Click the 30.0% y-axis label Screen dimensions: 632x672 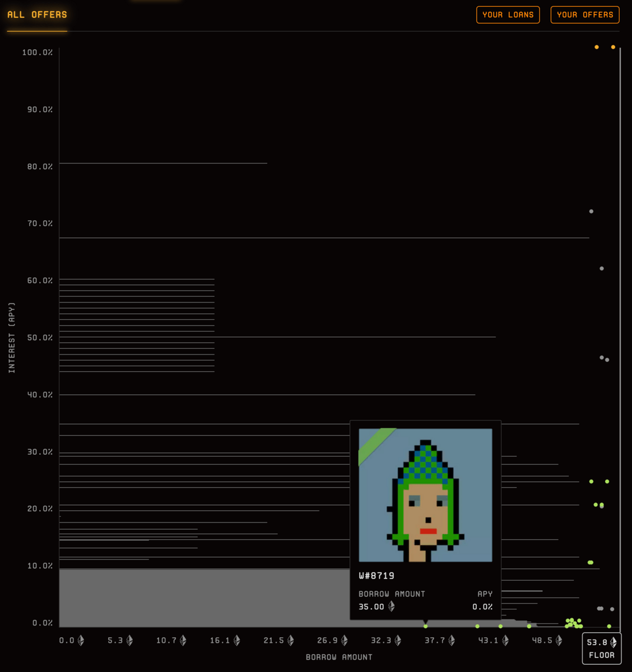pyautogui.click(x=40, y=452)
